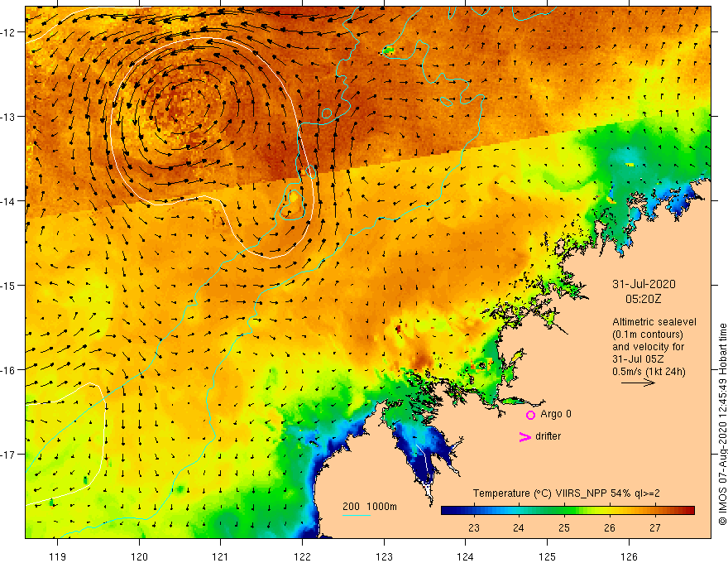Click the date label 31-Jul-2020

(x=644, y=284)
